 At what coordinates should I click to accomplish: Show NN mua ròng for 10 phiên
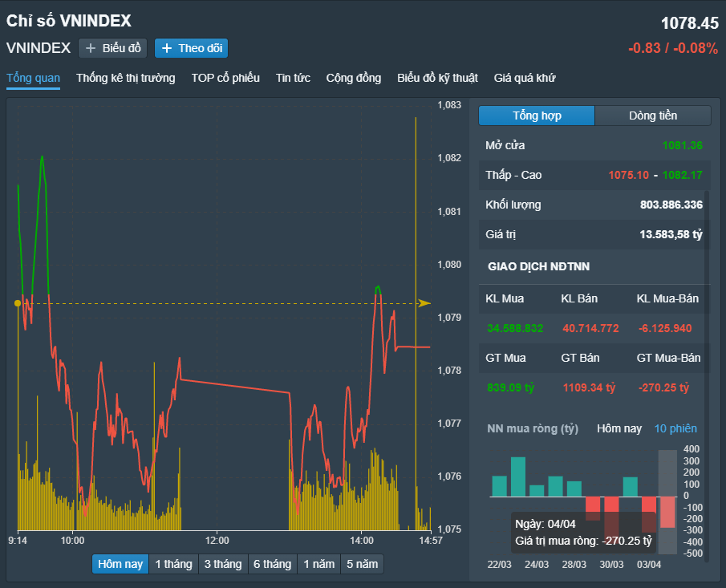(675, 428)
